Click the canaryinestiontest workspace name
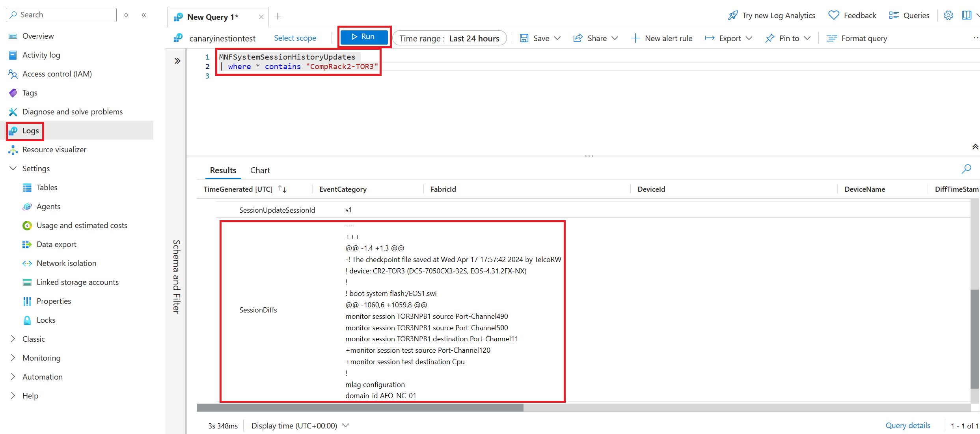980x434 pixels. (x=222, y=38)
